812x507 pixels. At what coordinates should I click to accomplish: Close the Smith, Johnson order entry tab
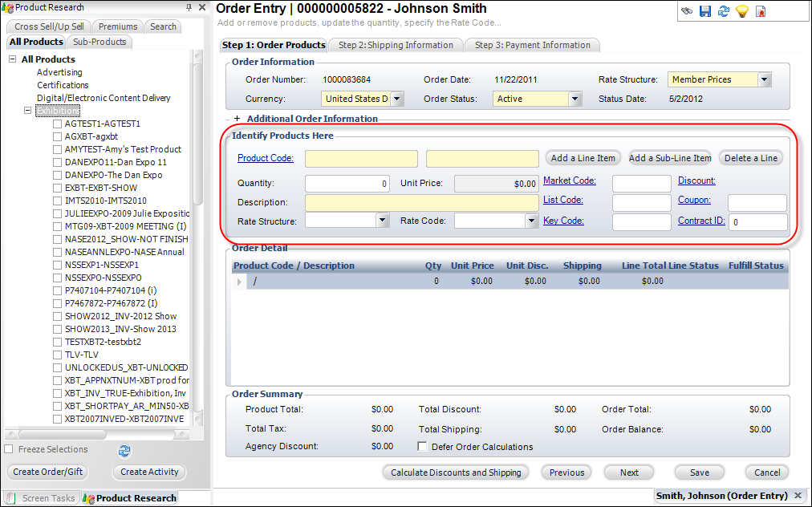pos(798,496)
